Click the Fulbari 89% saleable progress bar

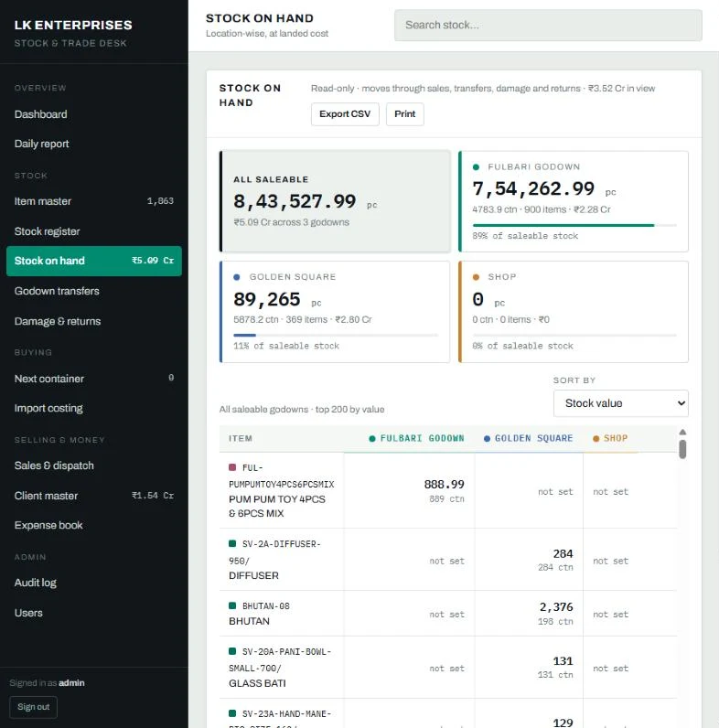[x=574, y=225]
